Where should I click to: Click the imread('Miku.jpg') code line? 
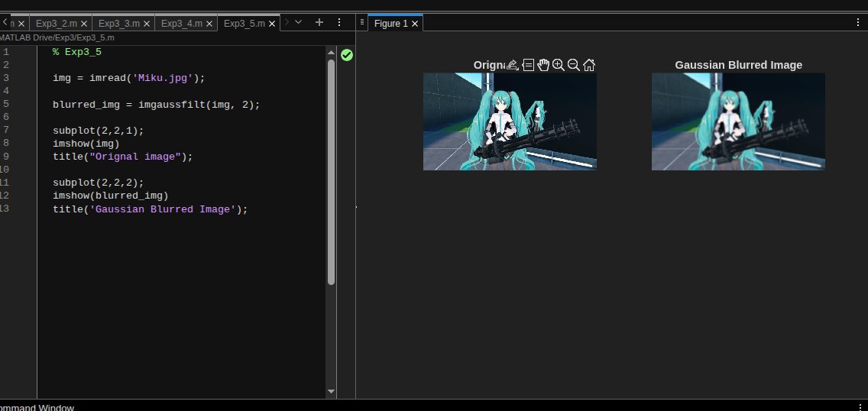tap(129, 78)
